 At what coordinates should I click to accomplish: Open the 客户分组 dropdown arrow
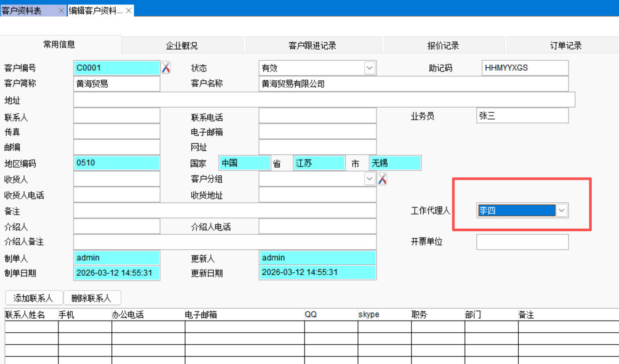(x=370, y=179)
